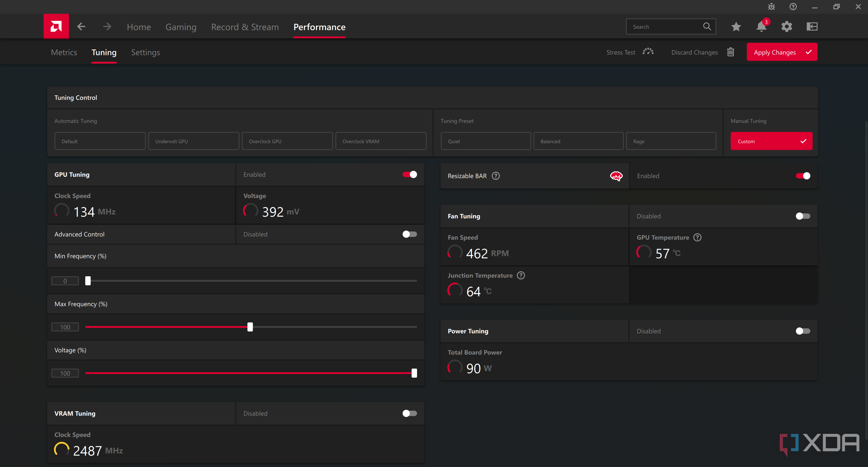Click the Discard Changes trash icon
The height and width of the screenshot is (467, 868).
730,52
